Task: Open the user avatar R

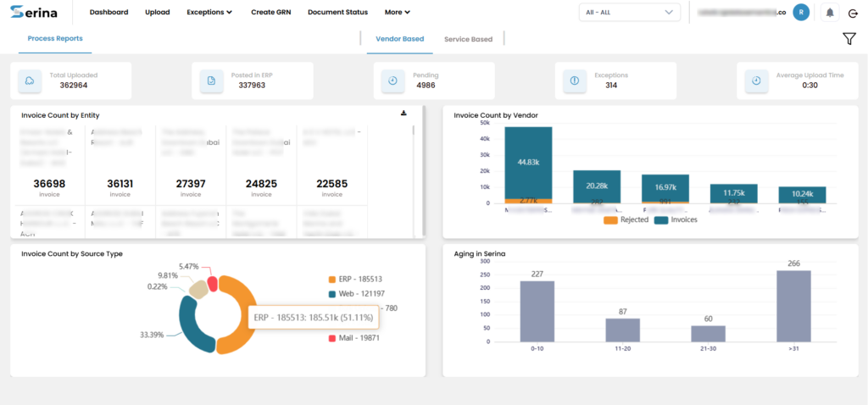Action: coord(801,12)
